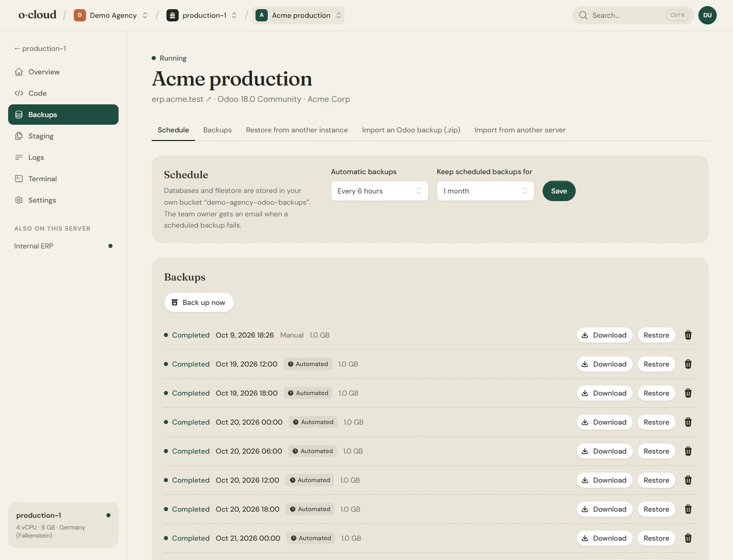Open the Logs page in sidebar
This screenshot has height=560, width=733.
[x=63, y=157]
